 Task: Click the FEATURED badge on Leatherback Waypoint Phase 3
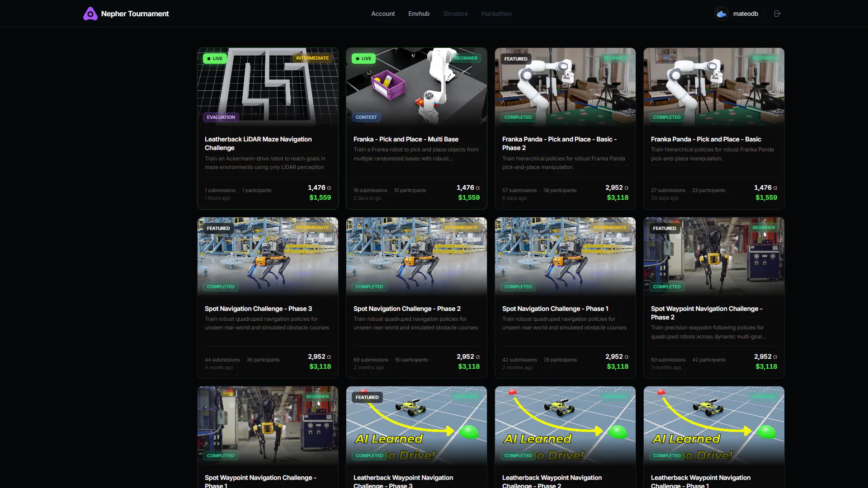pos(367,397)
